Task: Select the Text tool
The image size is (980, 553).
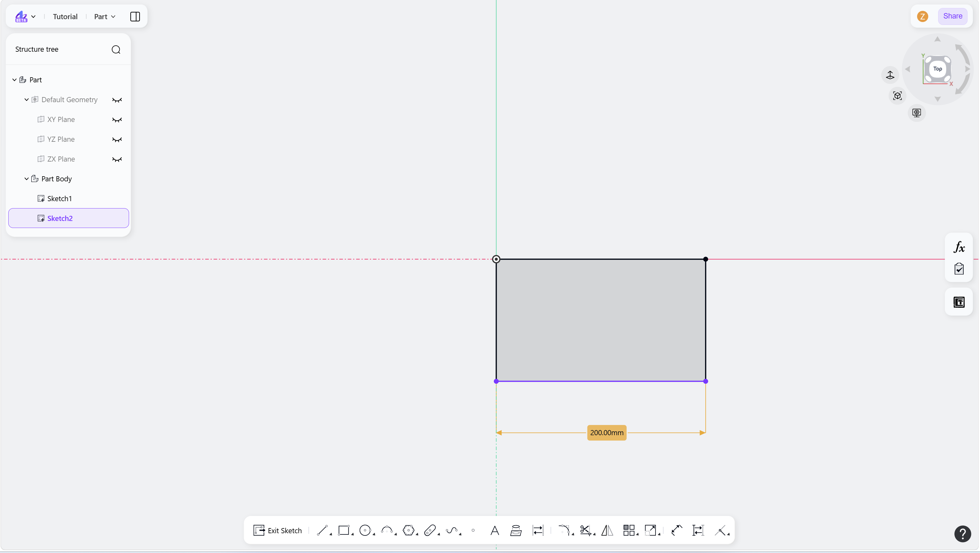Action: (x=494, y=530)
